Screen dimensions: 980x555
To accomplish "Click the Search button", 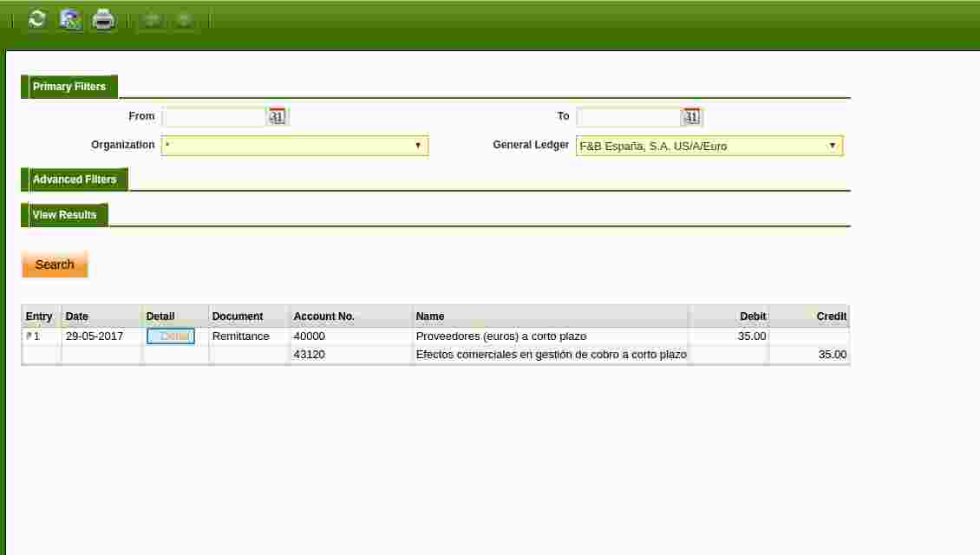I will 55,264.
